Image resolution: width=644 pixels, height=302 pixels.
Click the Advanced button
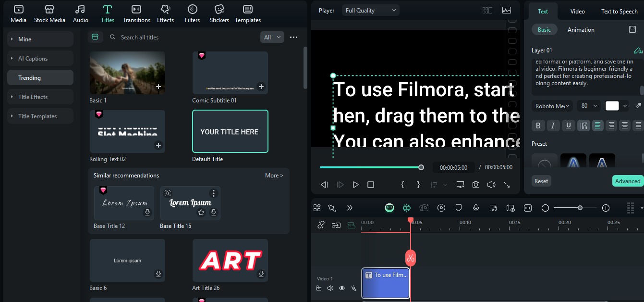628,181
